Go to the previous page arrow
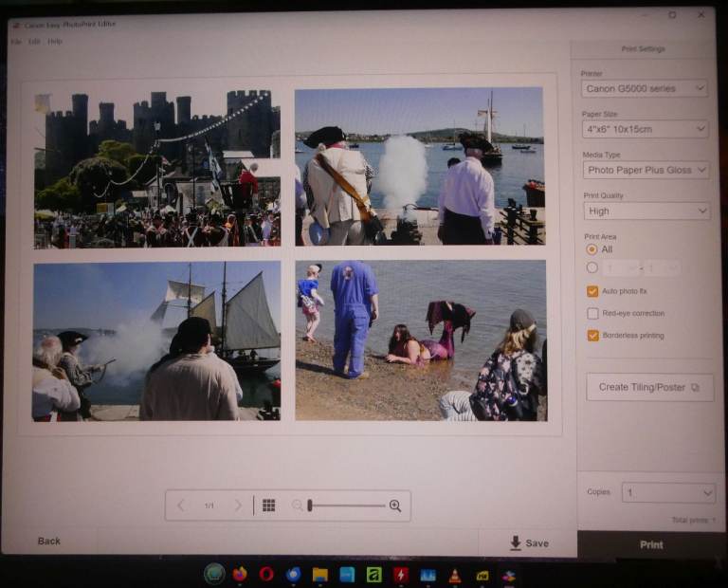The width and height of the screenshot is (728, 588). [x=181, y=505]
